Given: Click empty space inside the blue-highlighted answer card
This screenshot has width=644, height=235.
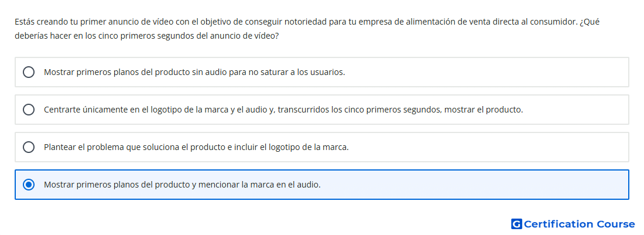Looking at the screenshot, I should [472, 185].
